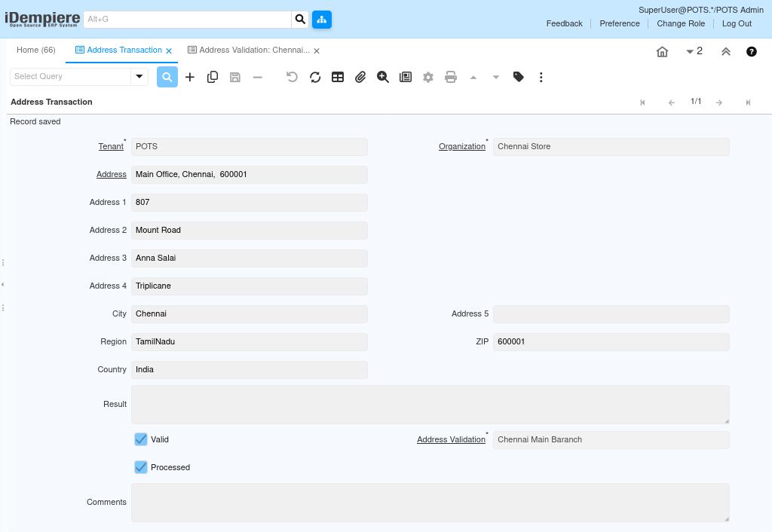The width and height of the screenshot is (772, 532).
Task: Click the Address Validation label link
Action: tap(451, 440)
